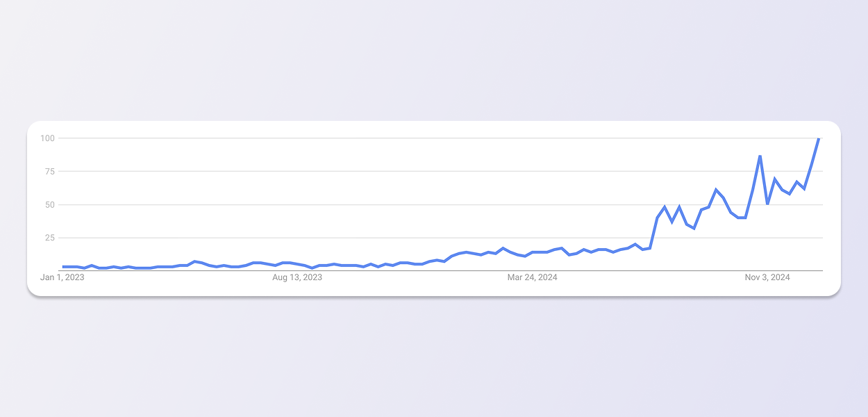
Task: Click the 75 y-axis label
Action: 49,171
